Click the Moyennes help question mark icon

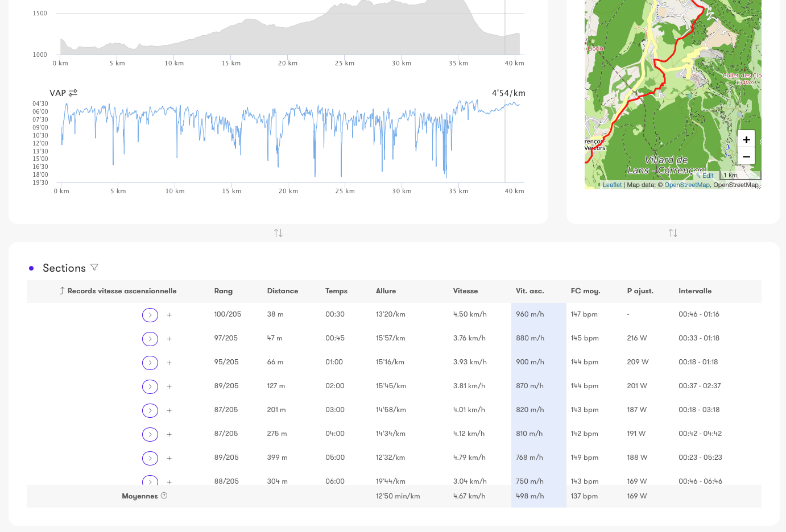tap(164, 496)
